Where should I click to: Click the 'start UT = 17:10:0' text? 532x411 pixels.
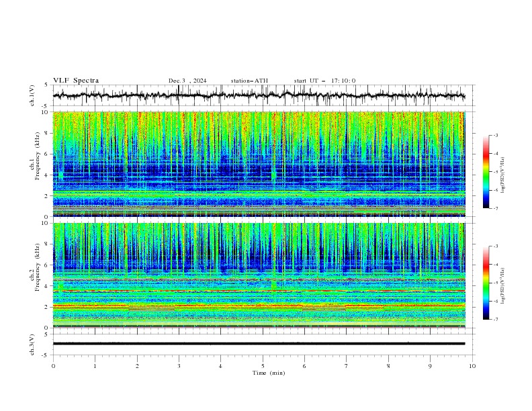[x=324, y=81]
